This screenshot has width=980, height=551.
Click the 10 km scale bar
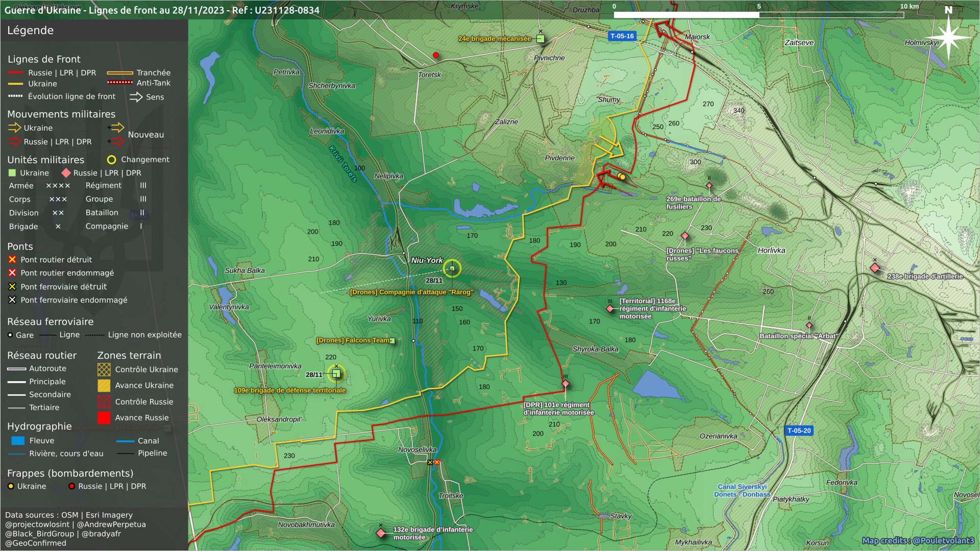tap(758, 14)
